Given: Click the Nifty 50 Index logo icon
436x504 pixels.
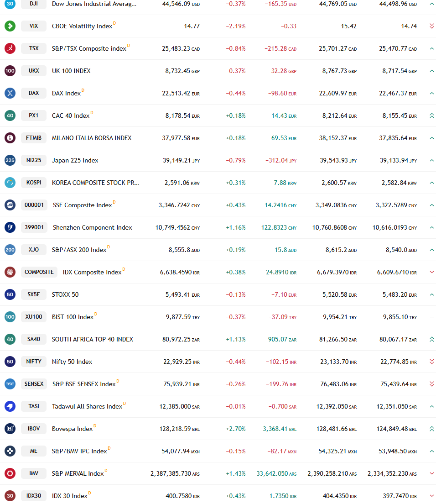Looking at the screenshot, I should pyautogui.click(x=10, y=362).
